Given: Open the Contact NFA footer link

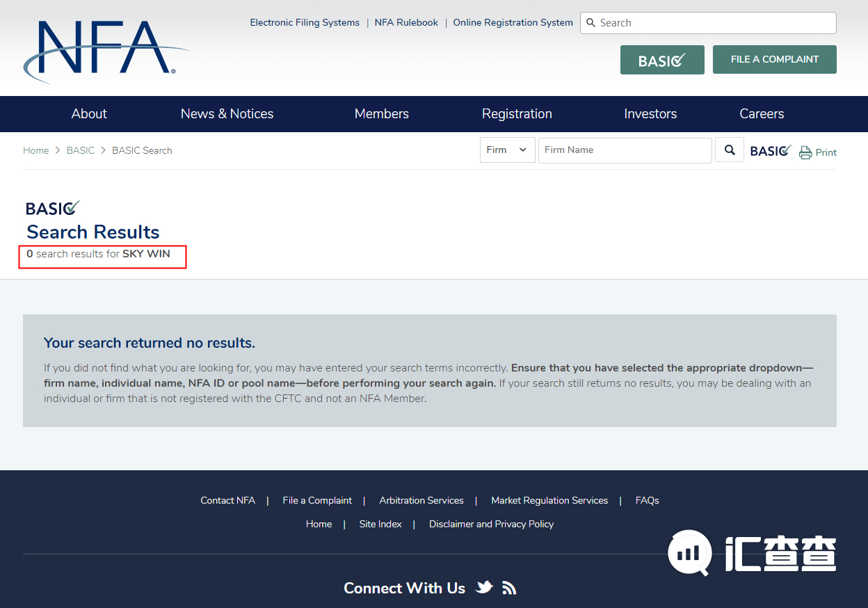Looking at the screenshot, I should pos(227,500).
